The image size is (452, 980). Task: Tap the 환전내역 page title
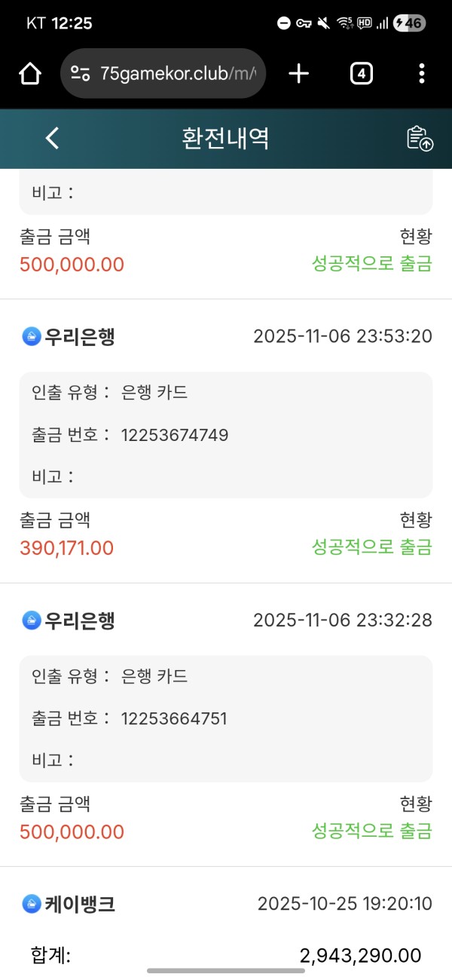pos(225,138)
